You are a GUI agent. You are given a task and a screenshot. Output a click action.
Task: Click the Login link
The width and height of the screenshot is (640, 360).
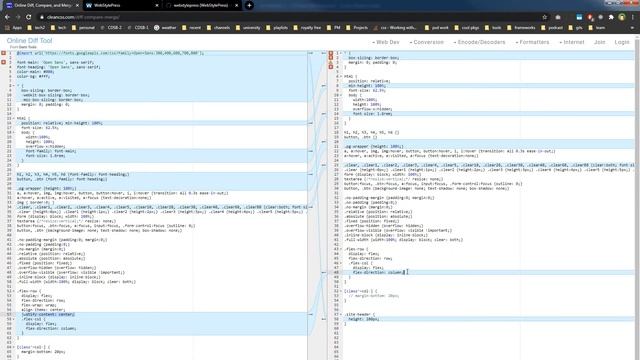(622, 42)
